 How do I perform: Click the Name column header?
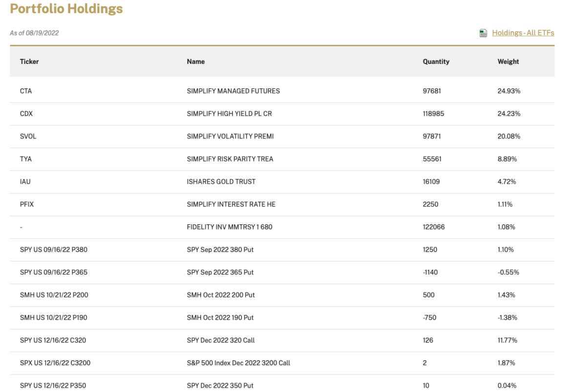click(x=196, y=61)
